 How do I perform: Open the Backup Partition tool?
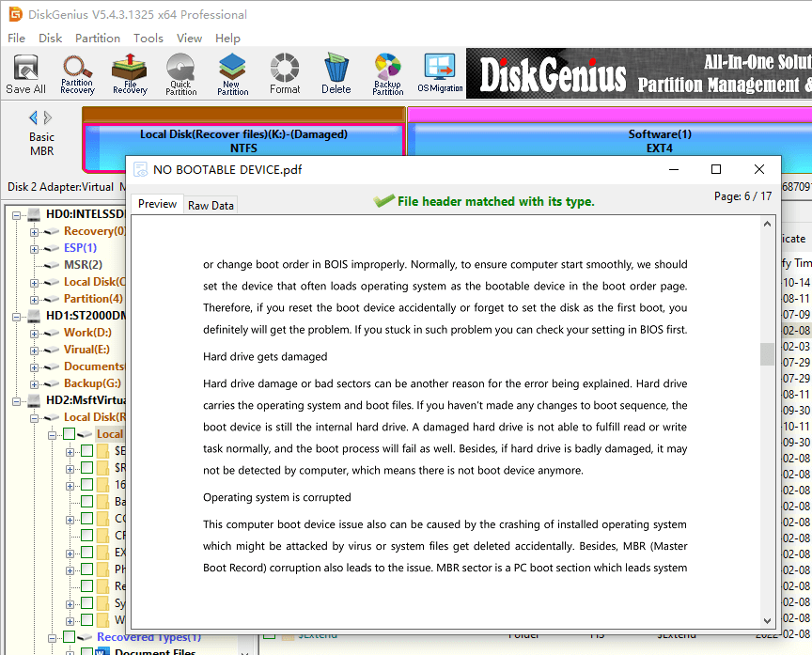(387, 73)
